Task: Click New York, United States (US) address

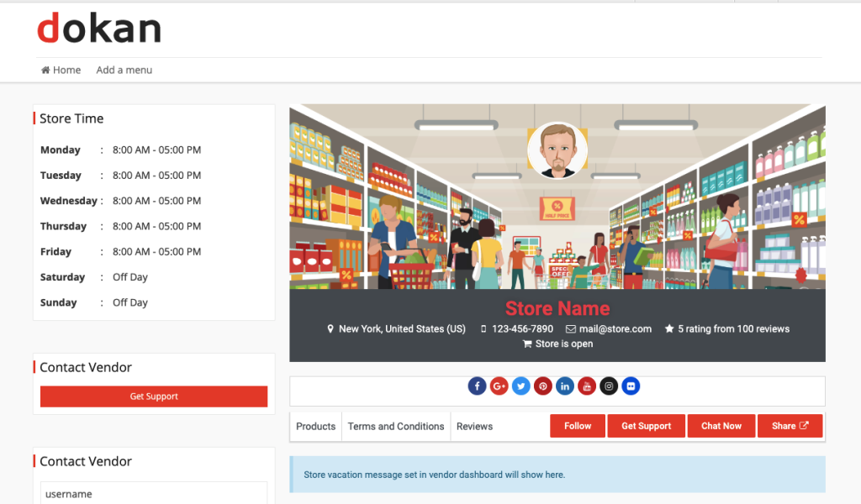Action: 402,329
